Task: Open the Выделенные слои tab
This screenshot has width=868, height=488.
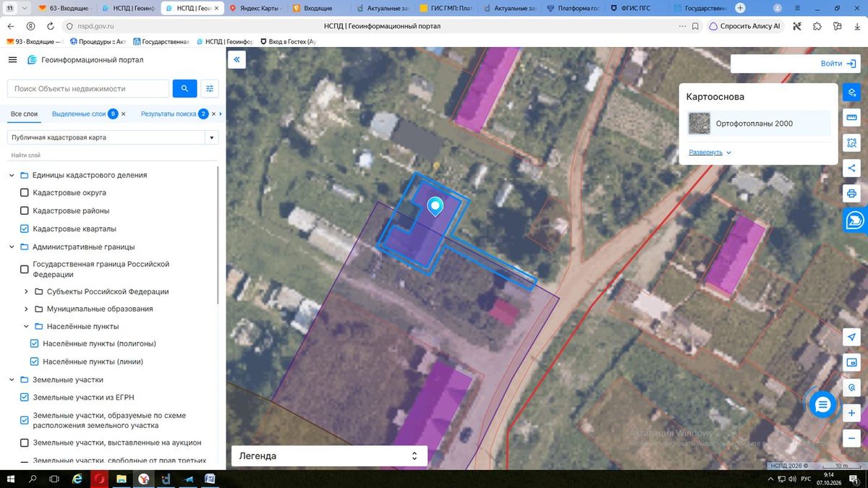Action: pos(79,114)
